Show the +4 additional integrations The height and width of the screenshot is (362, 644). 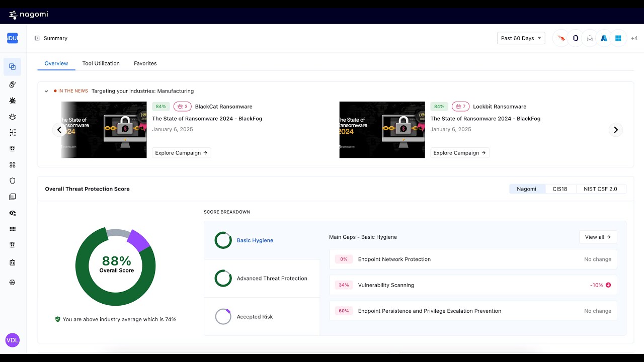tap(634, 38)
